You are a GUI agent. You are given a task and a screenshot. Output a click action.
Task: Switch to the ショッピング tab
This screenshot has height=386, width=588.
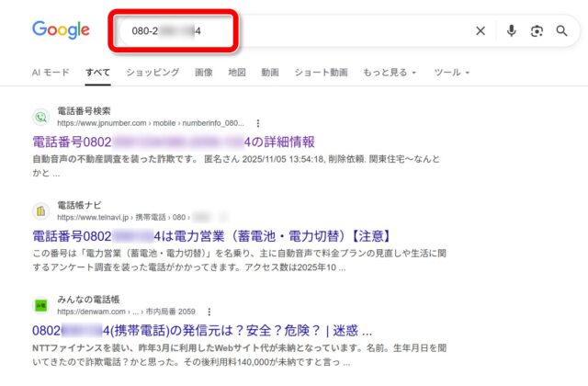click(x=153, y=72)
